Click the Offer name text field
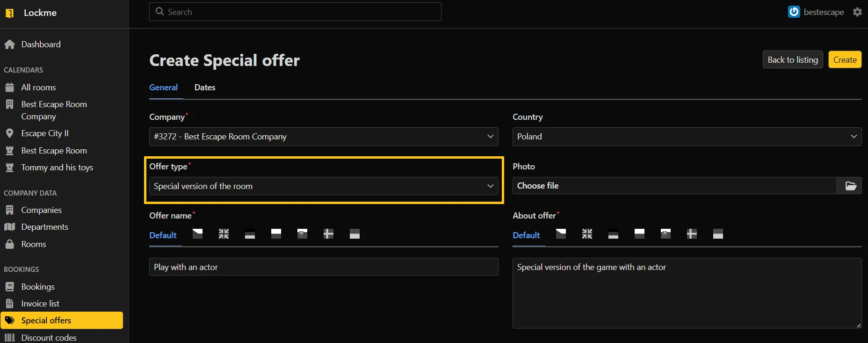Screen dimensions: 868x343 [323, 267]
